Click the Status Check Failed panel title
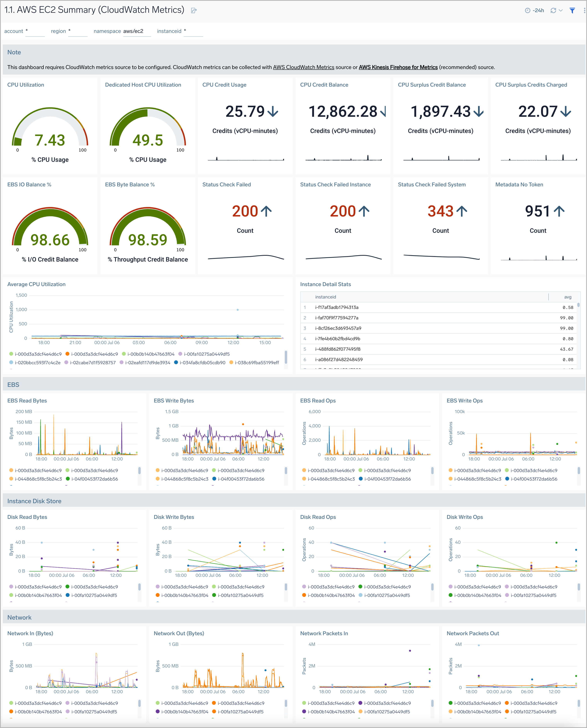This screenshot has width=587, height=728. [226, 184]
